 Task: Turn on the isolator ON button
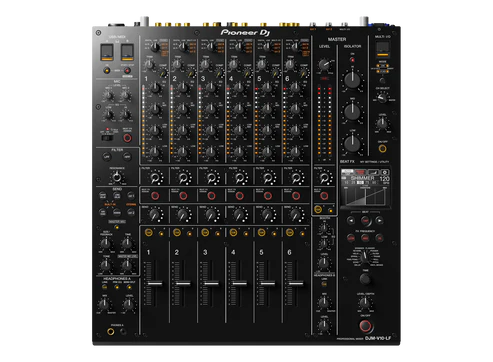(352, 60)
